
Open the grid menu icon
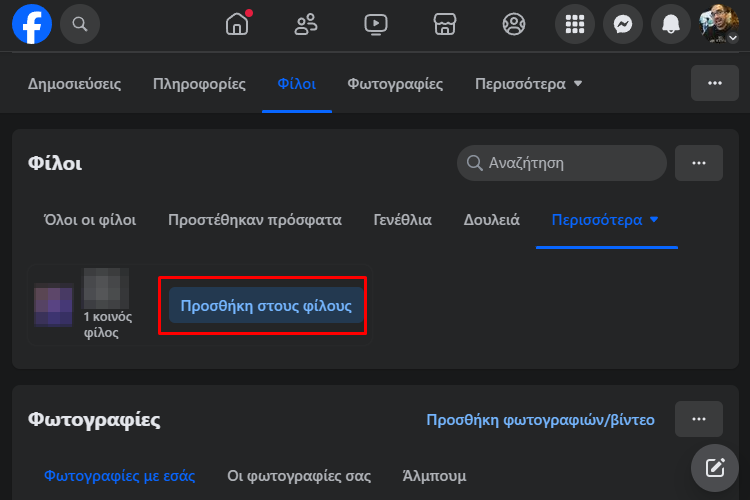575,24
